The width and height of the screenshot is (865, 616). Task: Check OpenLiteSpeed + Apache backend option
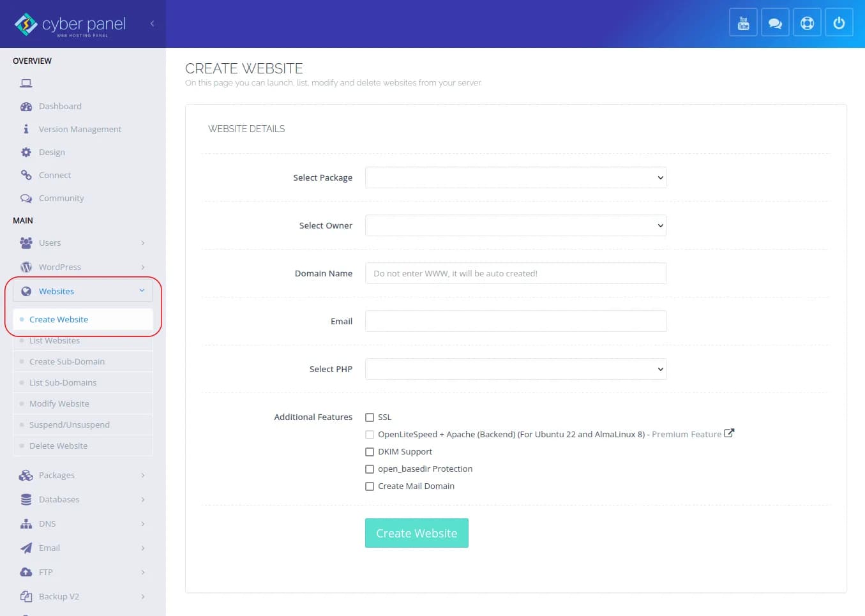[370, 435]
